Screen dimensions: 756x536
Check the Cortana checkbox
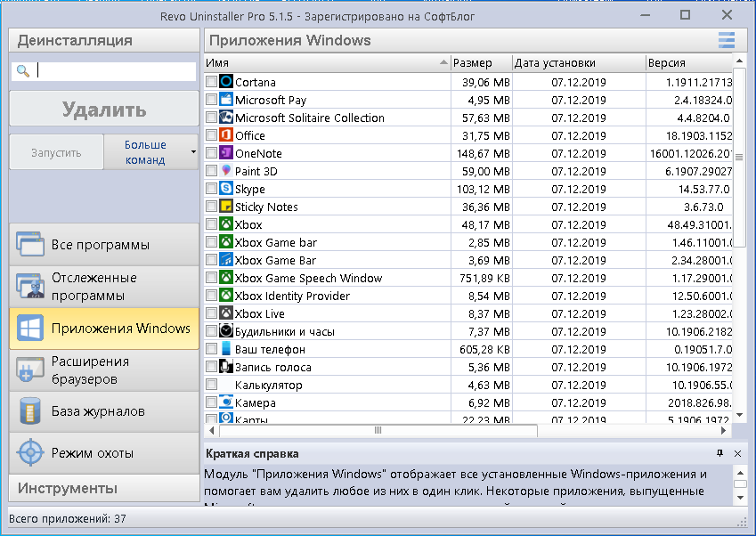pyautogui.click(x=211, y=81)
